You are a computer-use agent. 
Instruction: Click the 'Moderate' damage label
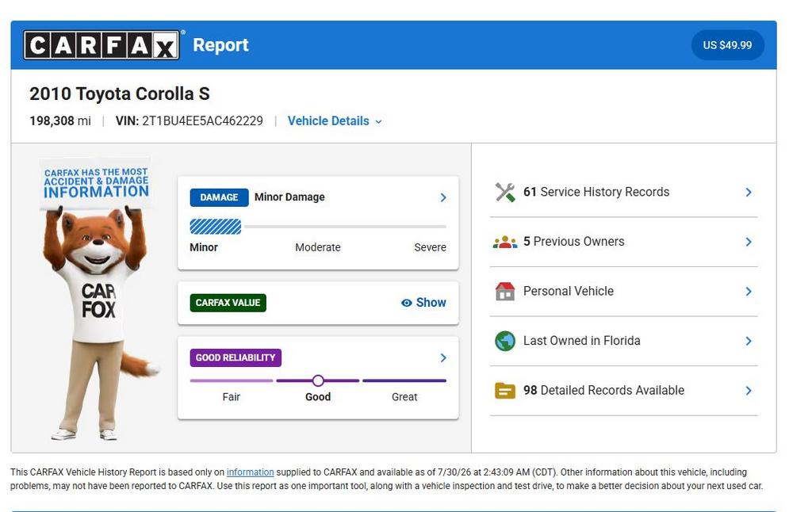tap(318, 247)
